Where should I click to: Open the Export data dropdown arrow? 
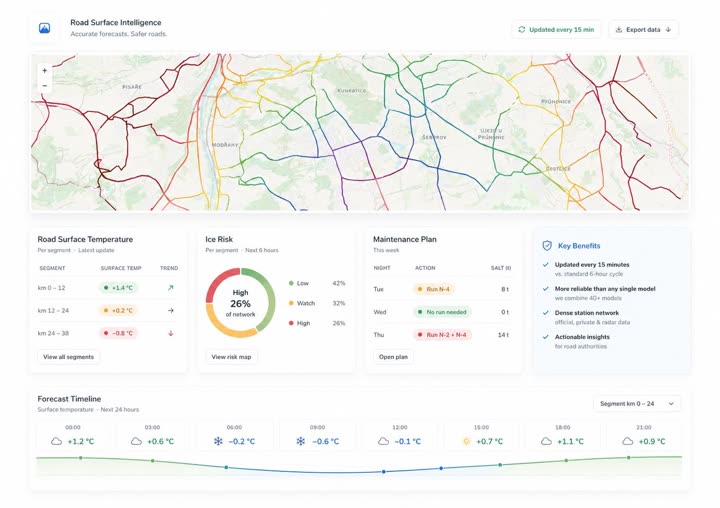(668, 29)
